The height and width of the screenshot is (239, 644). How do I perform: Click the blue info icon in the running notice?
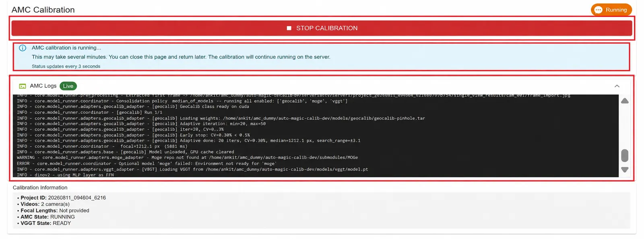click(23, 48)
